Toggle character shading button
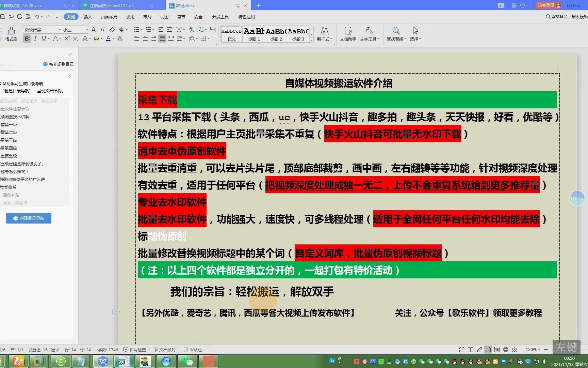This screenshot has width=588, height=368. point(120,39)
